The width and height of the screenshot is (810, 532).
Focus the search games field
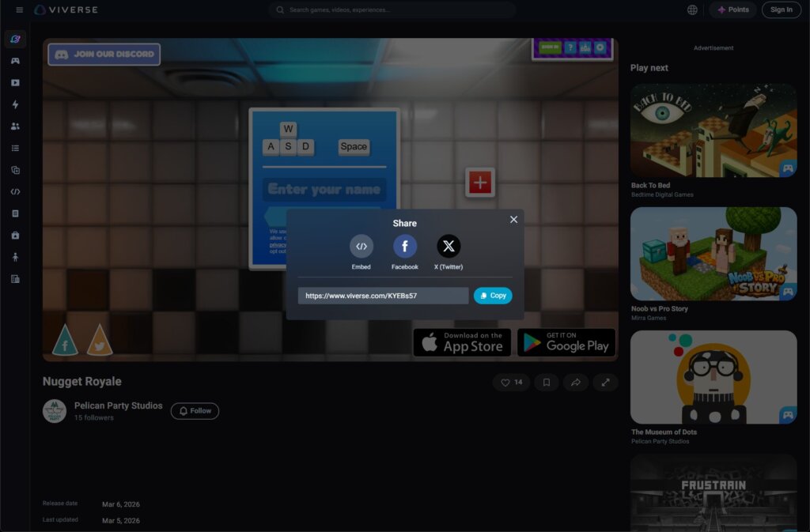392,9
